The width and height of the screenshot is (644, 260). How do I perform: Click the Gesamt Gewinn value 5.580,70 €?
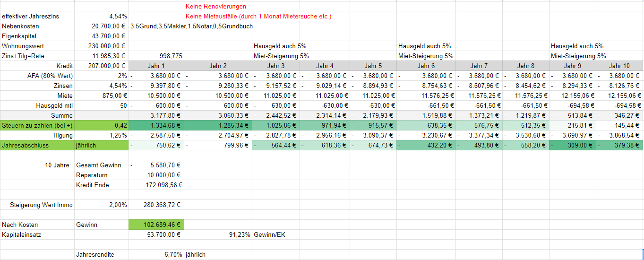pyautogui.click(x=156, y=165)
